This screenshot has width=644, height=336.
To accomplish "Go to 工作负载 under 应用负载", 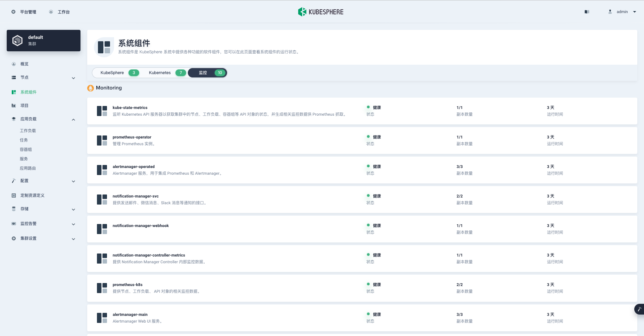I will click(x=28, y=131).
